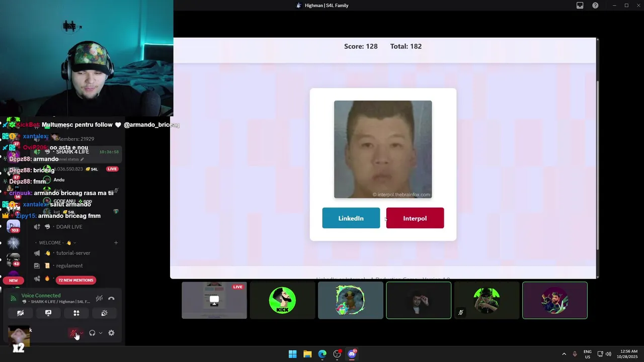Viewport: 644px width, 362px height.
Task: Click the Voice Connected status text
Action: [41, 296]
